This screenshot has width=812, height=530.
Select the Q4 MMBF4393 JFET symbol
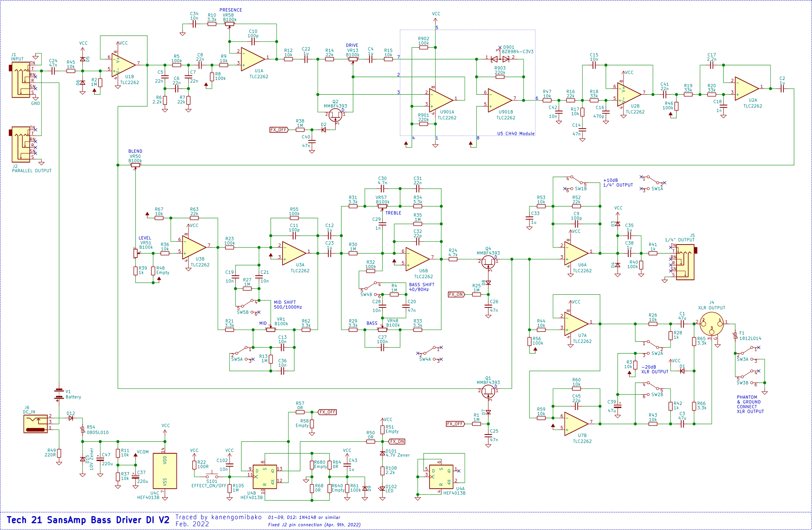pos(488,262)
